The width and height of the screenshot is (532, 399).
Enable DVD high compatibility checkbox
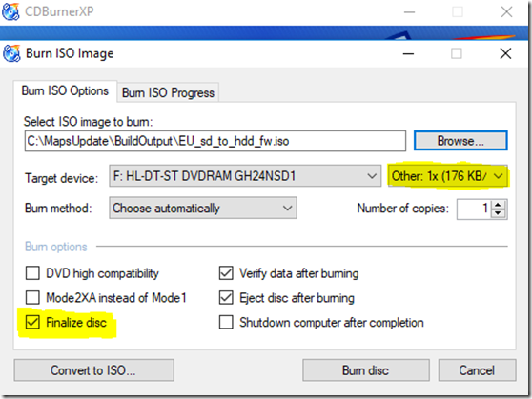pyautogui.click(x=32, y=273)
